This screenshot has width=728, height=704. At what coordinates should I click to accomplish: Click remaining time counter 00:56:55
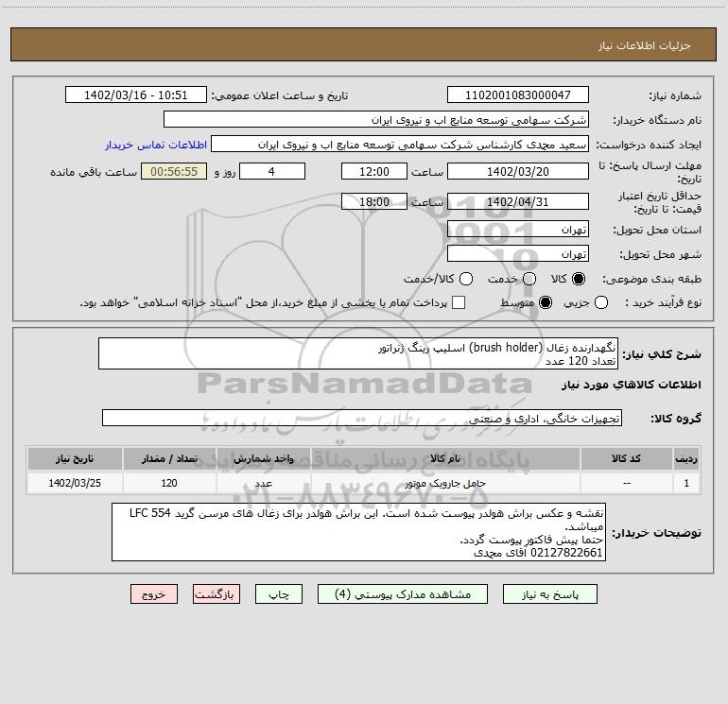tap(174, 171)
